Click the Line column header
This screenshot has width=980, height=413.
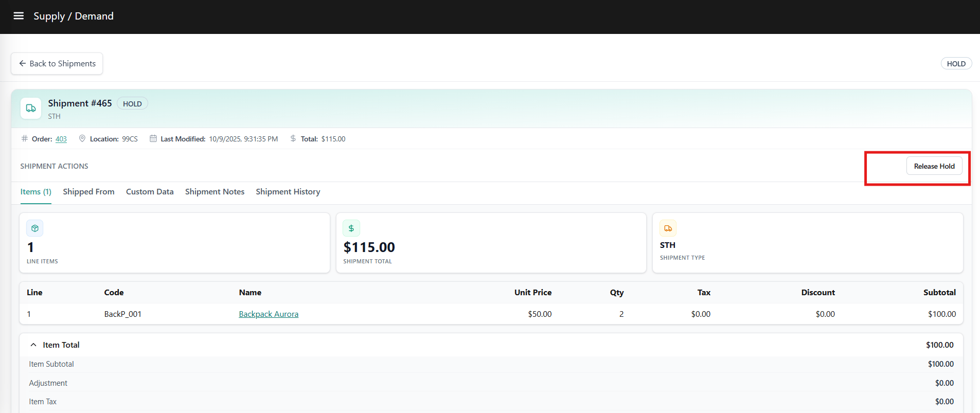(x=34, y=293)
